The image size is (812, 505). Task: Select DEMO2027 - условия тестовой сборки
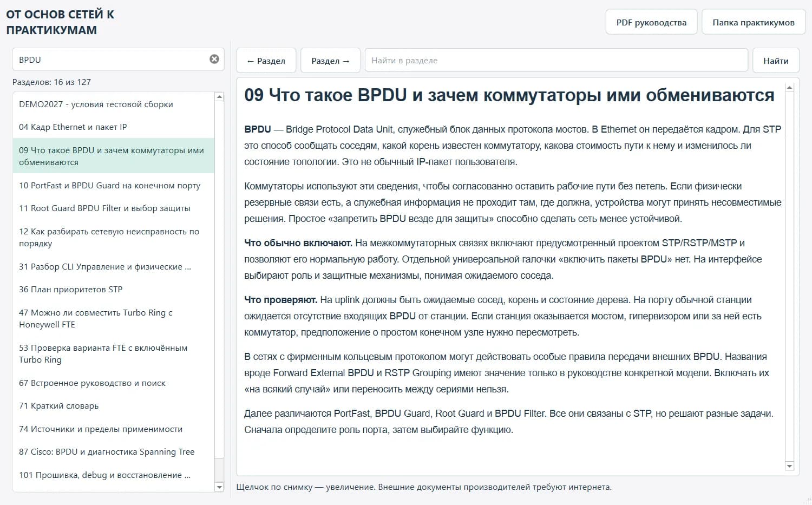click(113, 104)
